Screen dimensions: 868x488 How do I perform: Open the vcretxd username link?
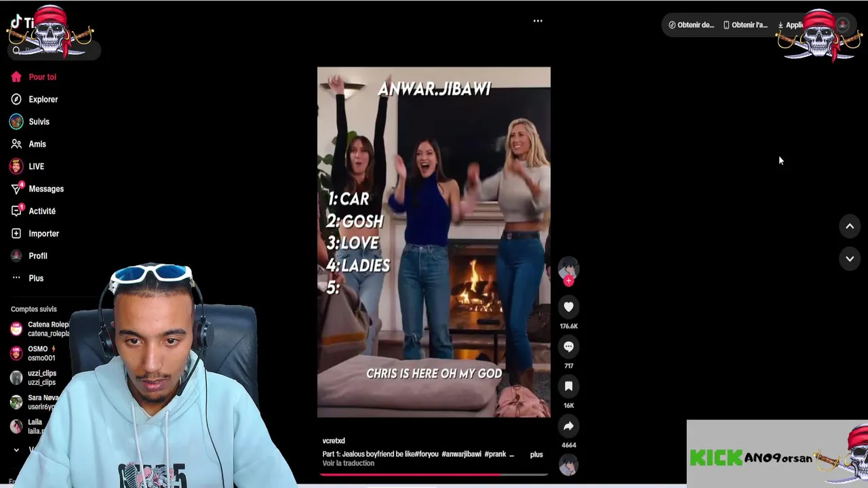(x=334, y=441)
